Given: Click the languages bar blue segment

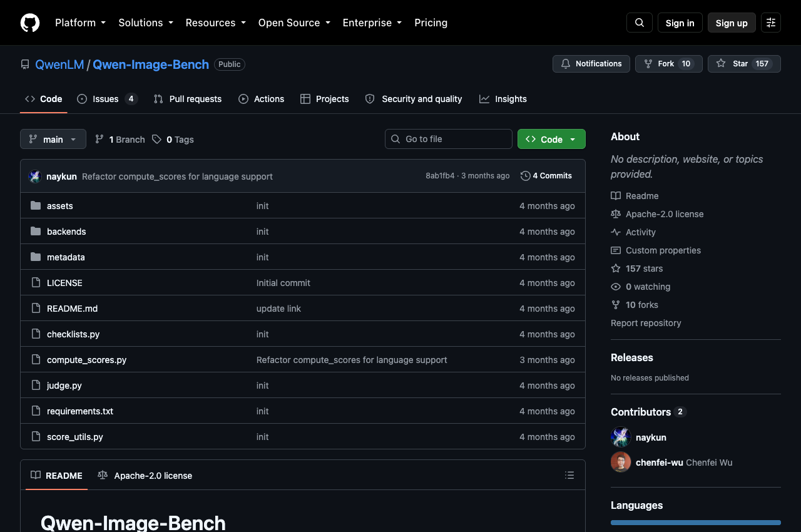Looking at the screenshot, I should pos(696,523).
